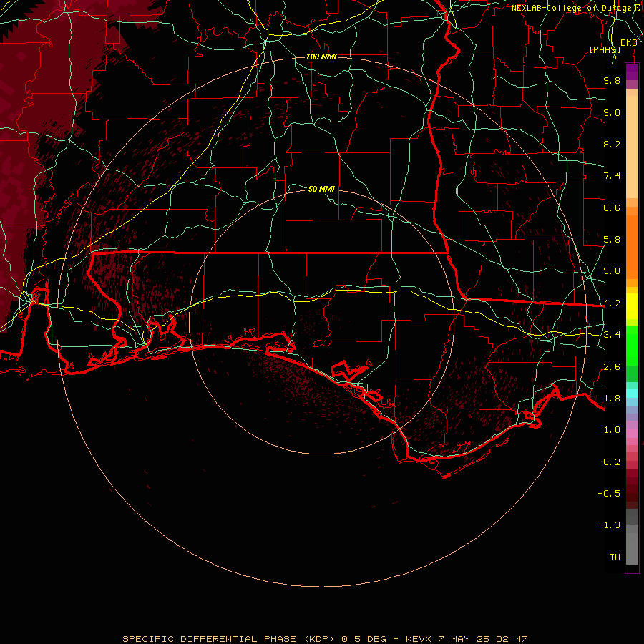
Task: Select the 9.0 color scale value
Action: (x=612, y=112)
